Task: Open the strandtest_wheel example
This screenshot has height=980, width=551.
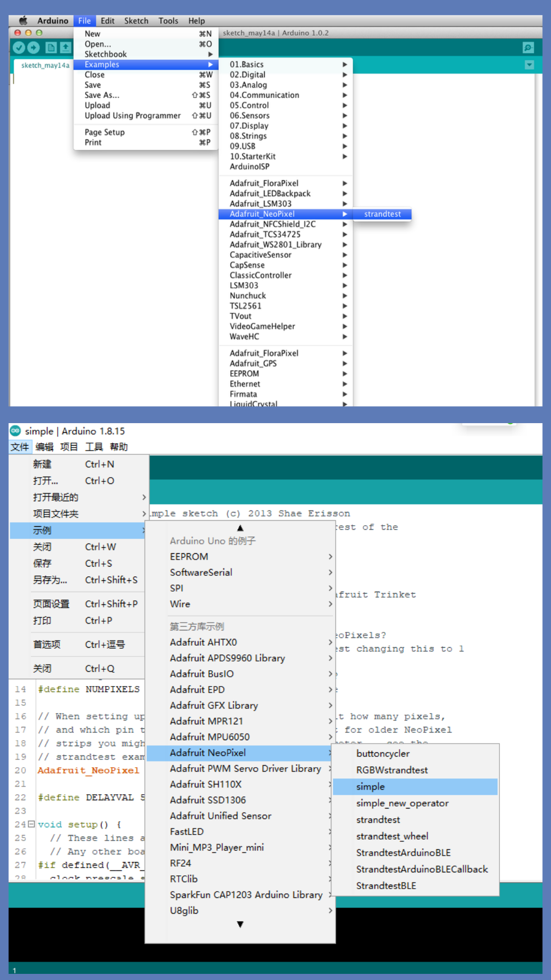Action: pyautogui.click(x=415, y=836)
